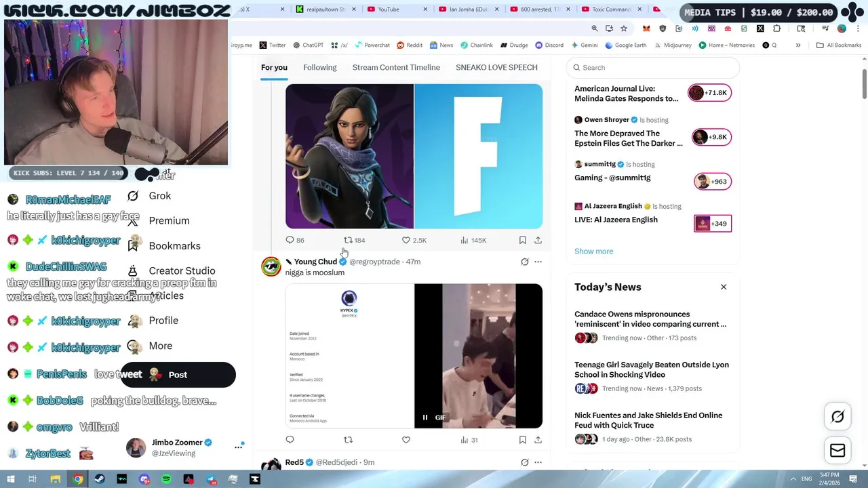View analytics for the post with 145K views
Screen dimensions: 868x488
click(x=473, y=240)
